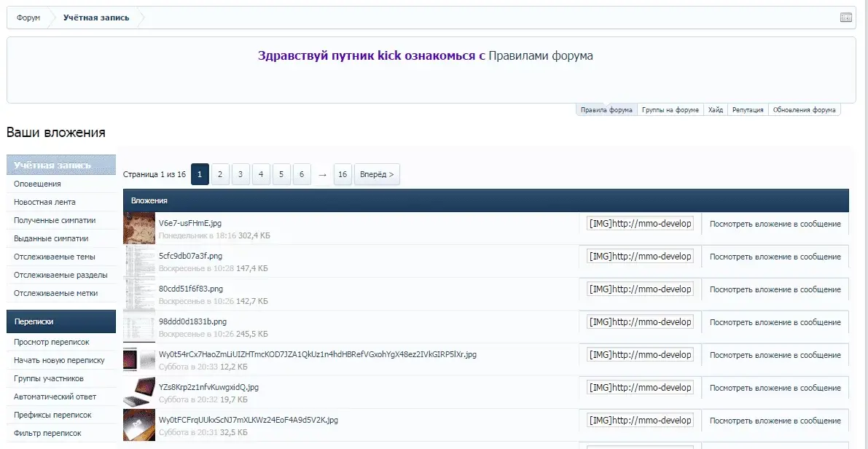Open file name 5cfc9db07a3f.png
Screen dimensions: 868x449
(x=191, y=256)
